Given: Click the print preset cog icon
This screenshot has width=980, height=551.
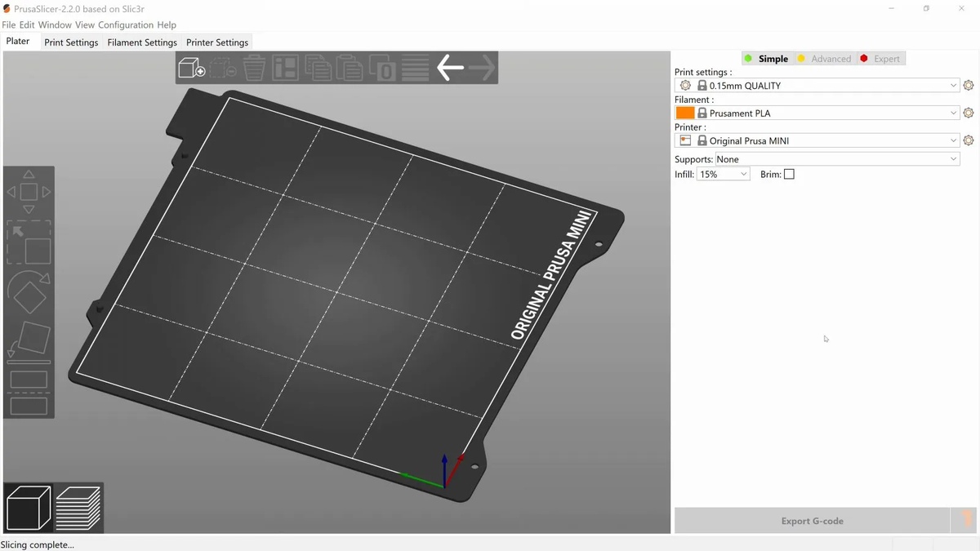Looking at the screenshot, I should [x=685, y=85].
